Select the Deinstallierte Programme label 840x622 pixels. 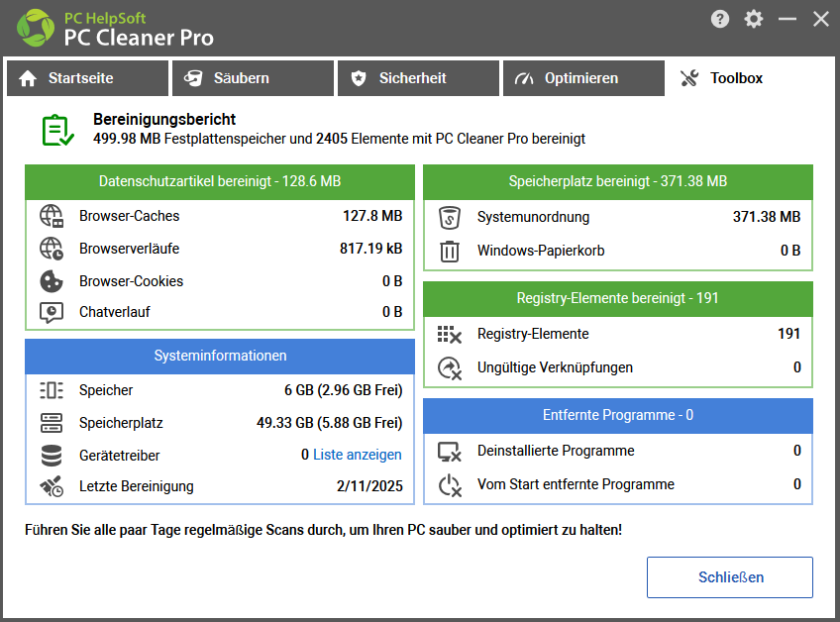pos(556,451)
